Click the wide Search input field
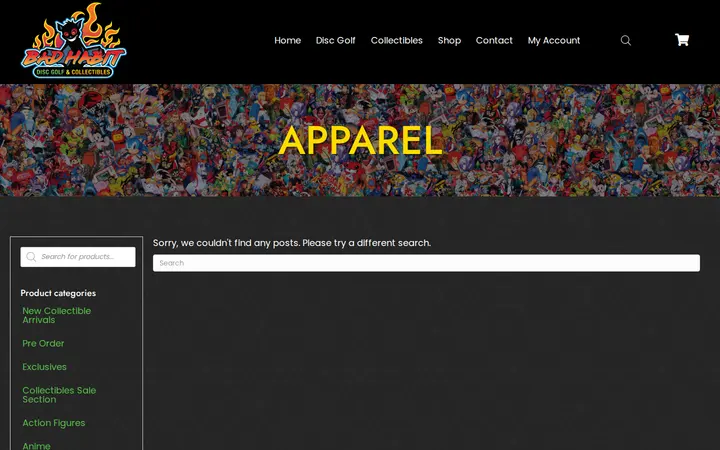720x450 pixels. [x=426, y=263]
